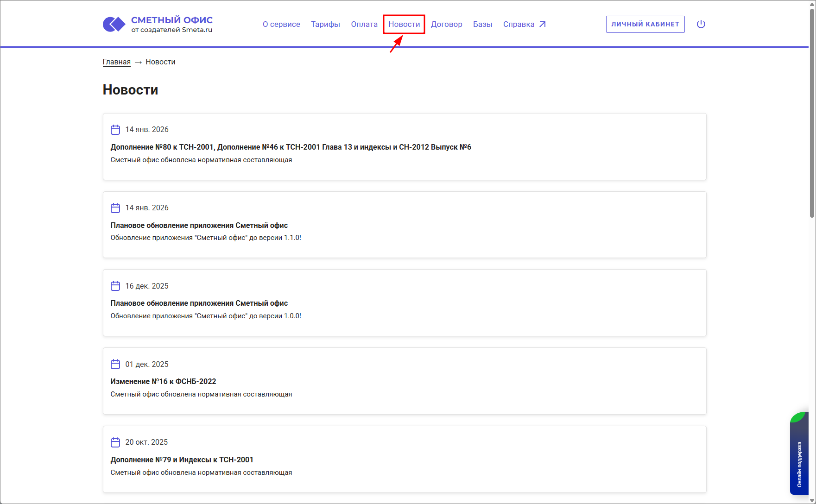The height and width of the screenshot is (504, 816).
Task: Open the Изменение №16 к ФСНБ-2022 article
Action: tap(163, 382)
